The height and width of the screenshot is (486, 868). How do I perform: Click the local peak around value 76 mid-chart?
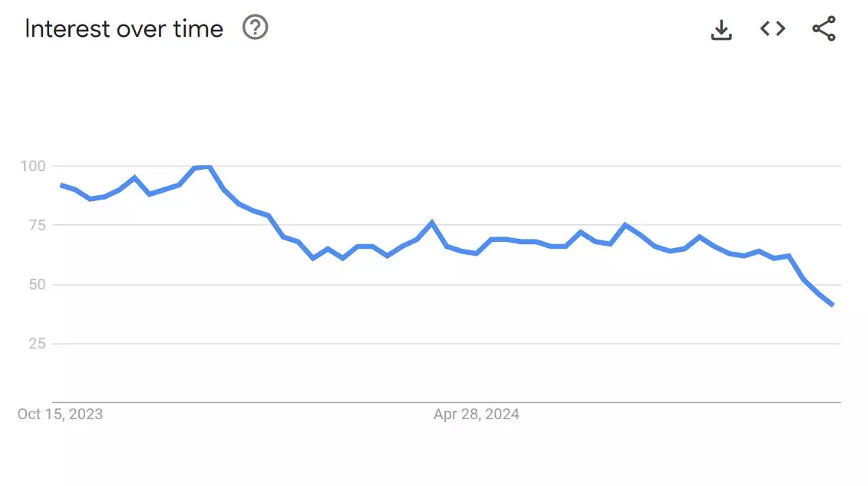click(432, 220)
